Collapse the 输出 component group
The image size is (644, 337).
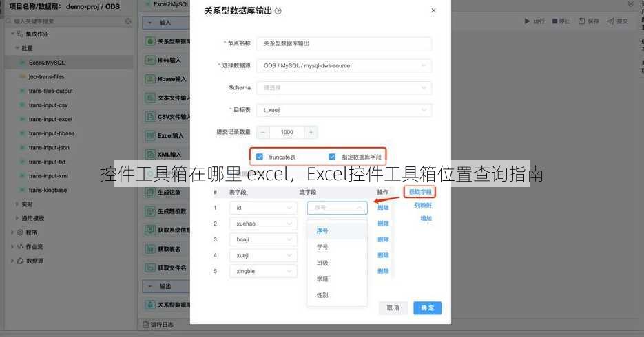(150, 286)
